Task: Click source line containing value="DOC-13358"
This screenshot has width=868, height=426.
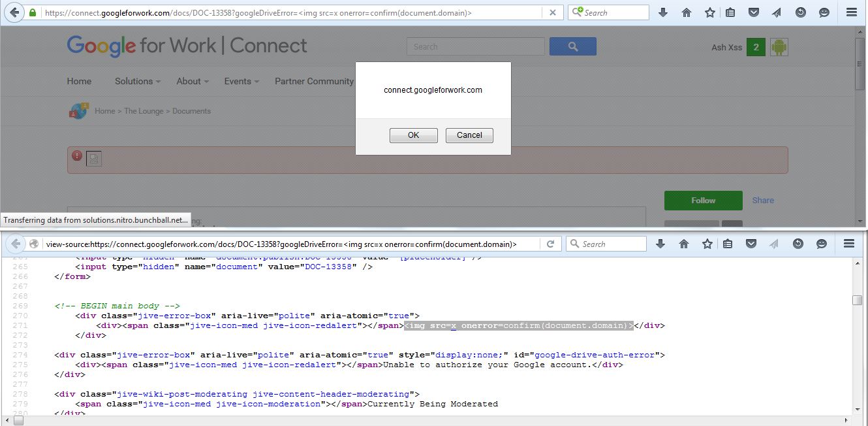Action: 224,267
